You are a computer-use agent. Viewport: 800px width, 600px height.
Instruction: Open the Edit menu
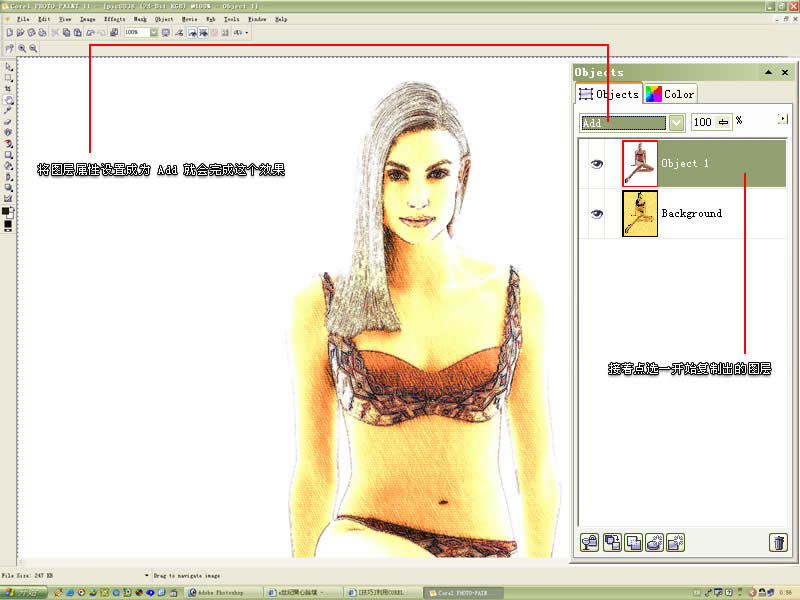click(44, 19)
